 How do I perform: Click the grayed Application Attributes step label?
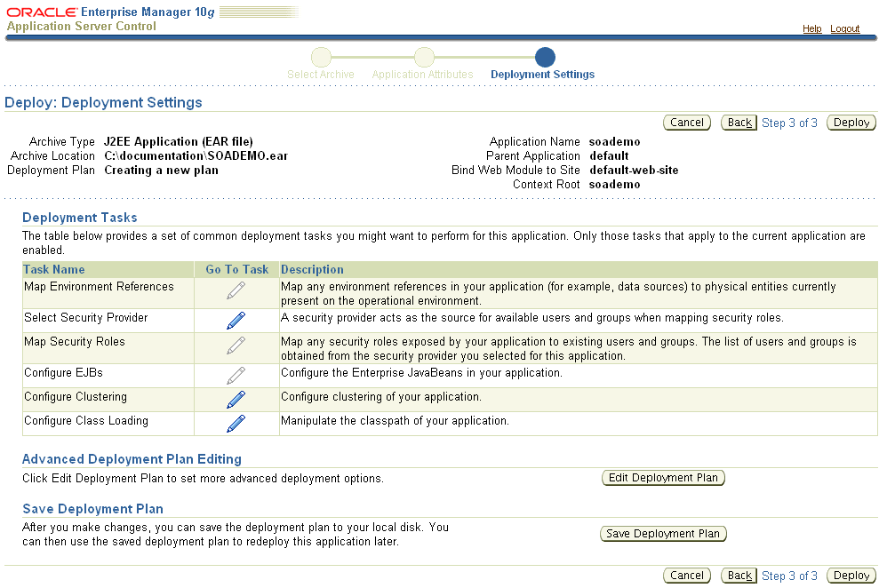coord(422,74)
